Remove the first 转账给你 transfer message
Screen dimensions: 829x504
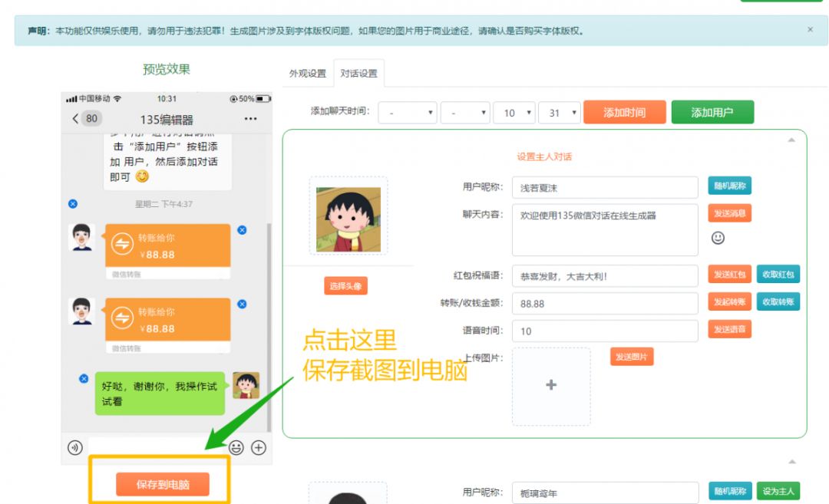coord(242,230)
